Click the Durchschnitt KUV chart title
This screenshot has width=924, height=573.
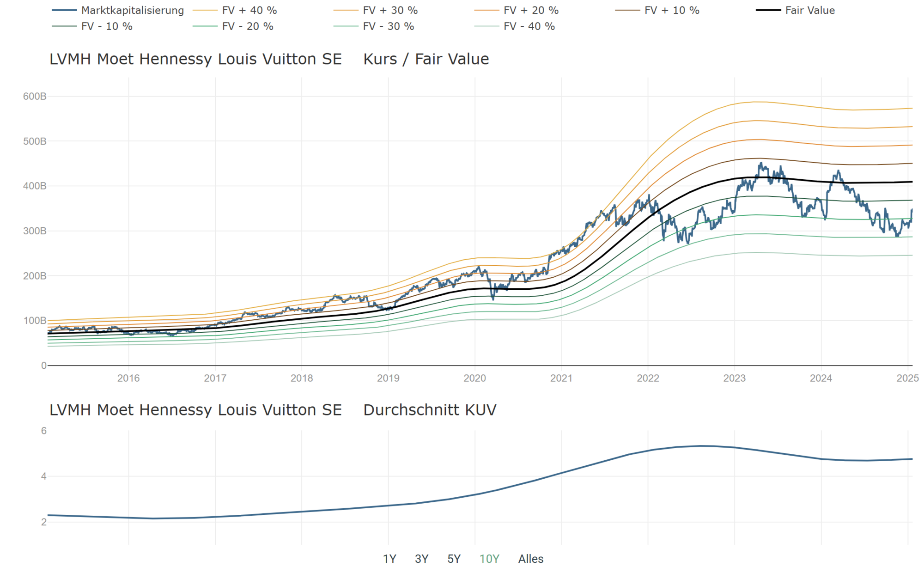[x=430, y=410]
